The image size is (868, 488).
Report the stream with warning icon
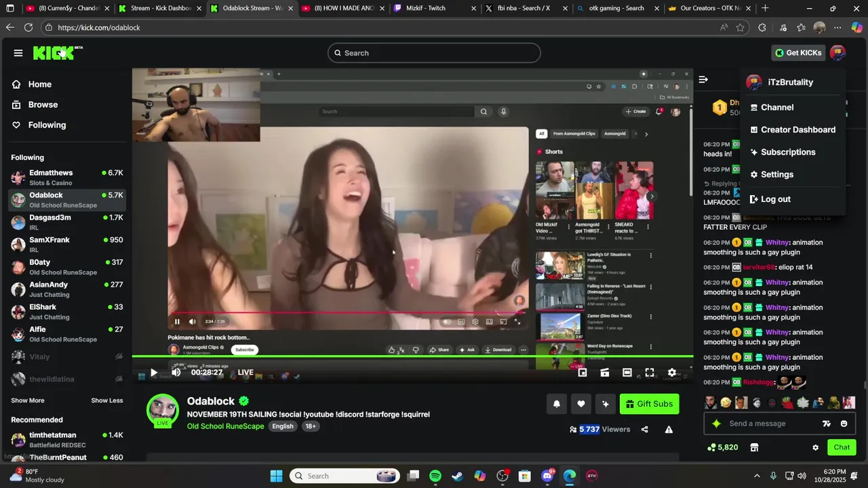click(x=669, y=429)
